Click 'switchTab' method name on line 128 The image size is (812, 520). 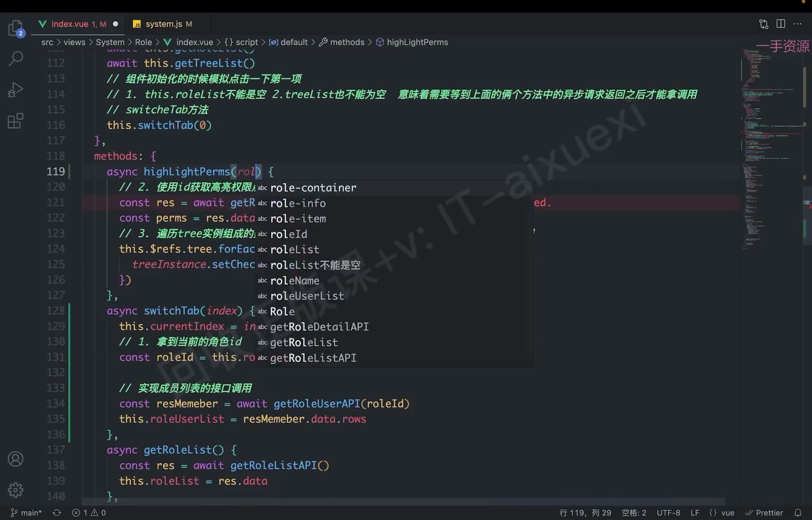(x=171, y=311)
